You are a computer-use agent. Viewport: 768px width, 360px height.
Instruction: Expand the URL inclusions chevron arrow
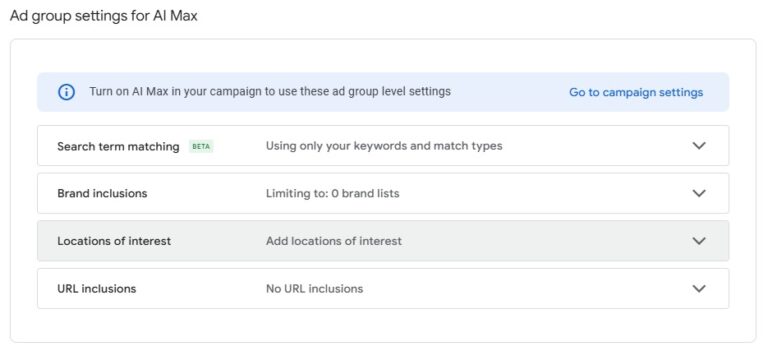699,288
